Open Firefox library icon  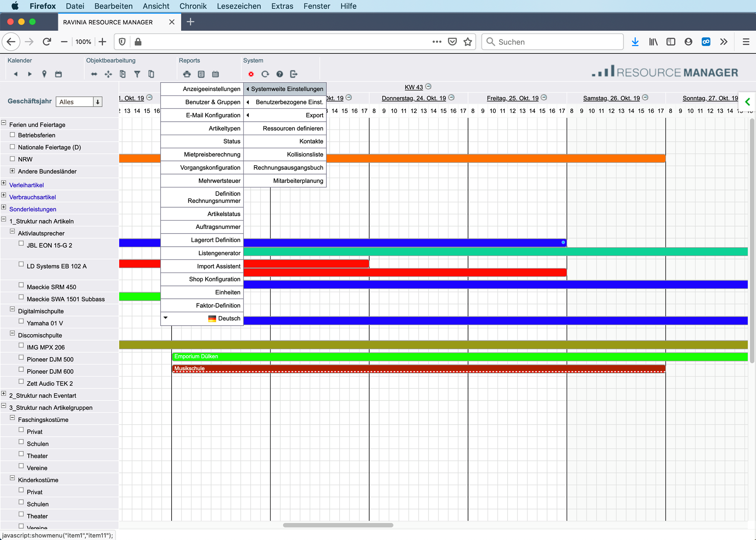[653, 42]
